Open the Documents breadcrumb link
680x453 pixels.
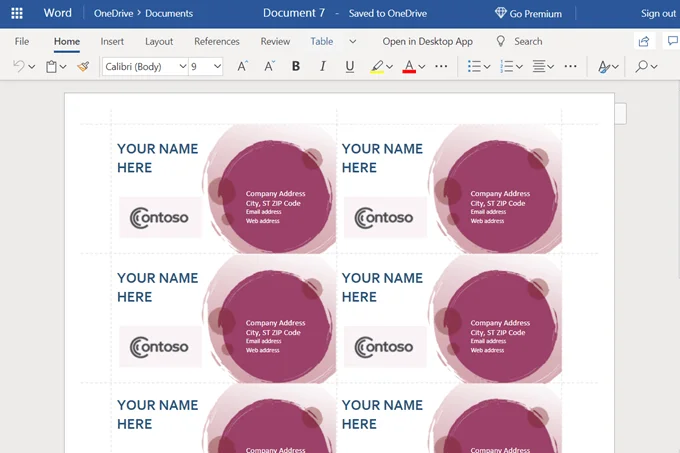coord(169,13)
